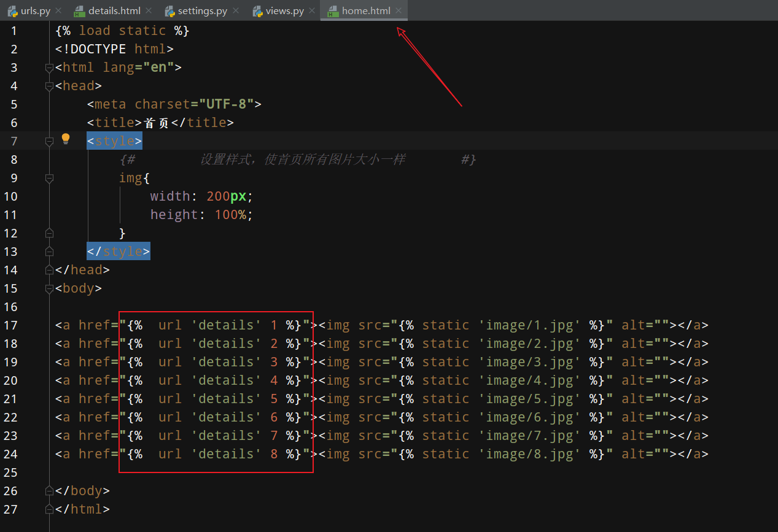Click the url argument 8 on line 24
Viewport: 778px width, 532px height.
click(274, 454)
